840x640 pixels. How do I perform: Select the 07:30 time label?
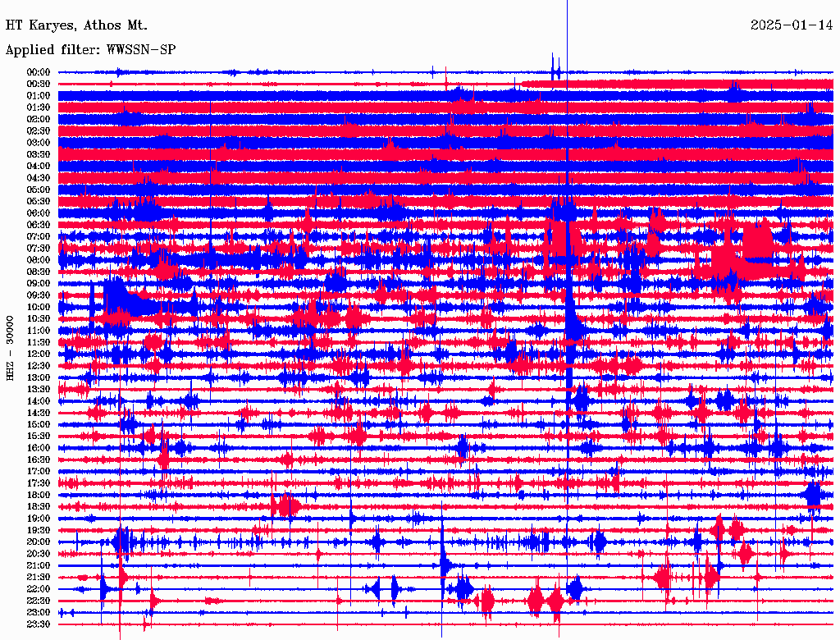click(39, 249)
